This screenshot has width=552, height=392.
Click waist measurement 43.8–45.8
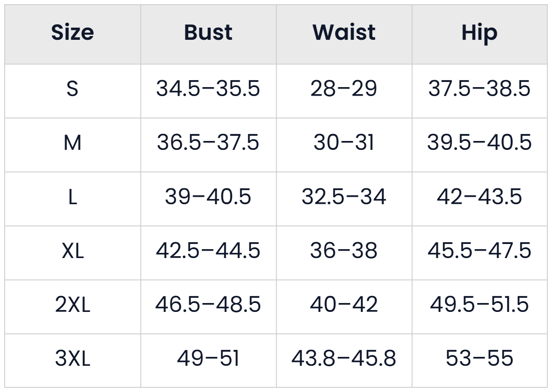tap(344, 359)
